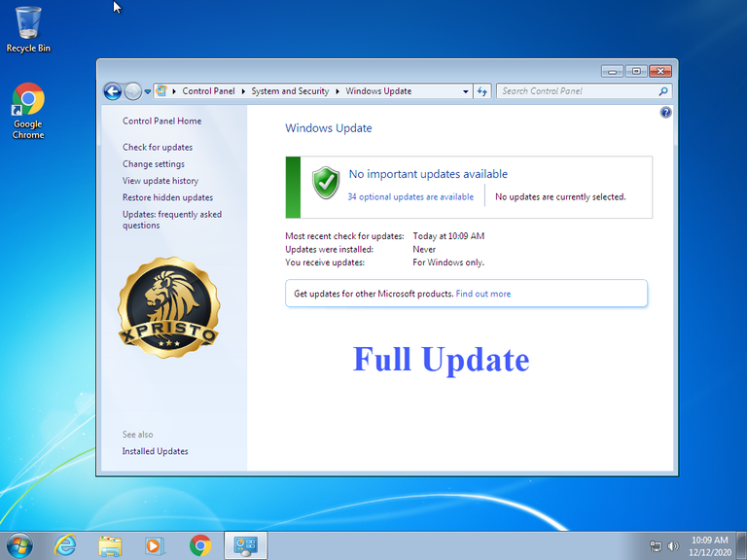Open the Recycle Bin desktop icon
The height and width of the screenshot is (560, 747).
click(28, 29)
